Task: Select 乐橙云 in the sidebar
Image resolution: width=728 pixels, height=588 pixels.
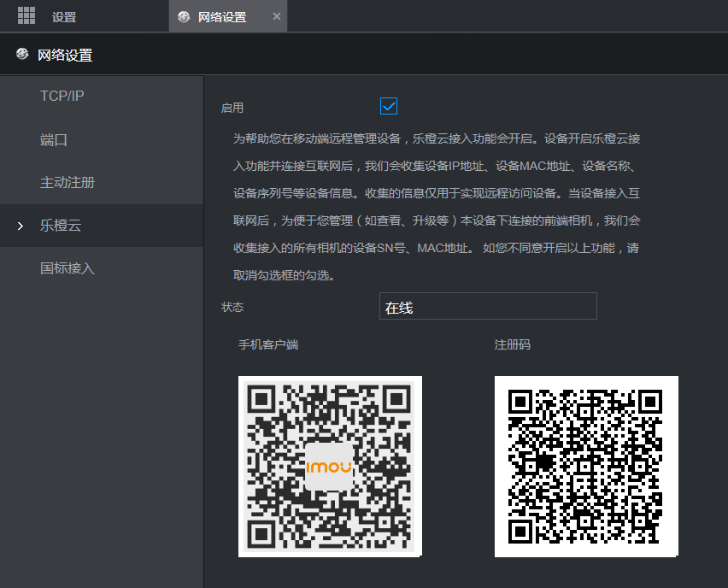Action: [61, 226]
